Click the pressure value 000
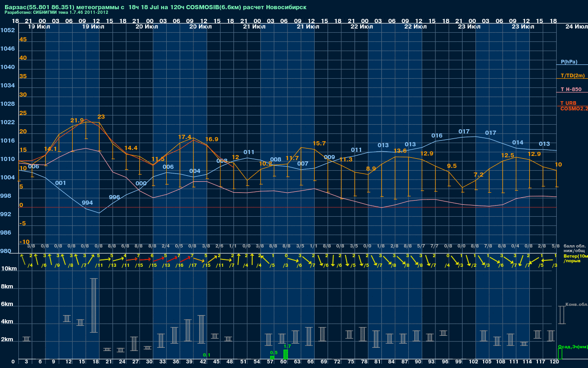Image resolution: width=588 pixels, height=368 pixels. click(x=141, y=184)
